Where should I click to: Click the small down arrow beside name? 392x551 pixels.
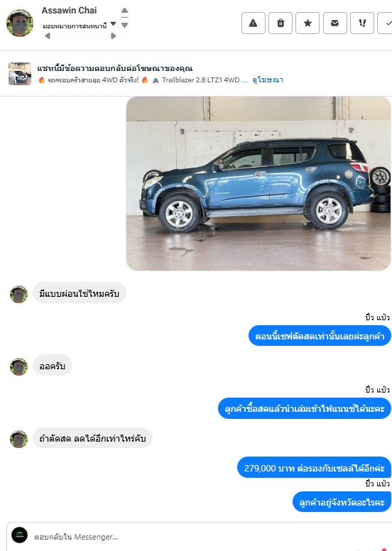tap(124, 25)
